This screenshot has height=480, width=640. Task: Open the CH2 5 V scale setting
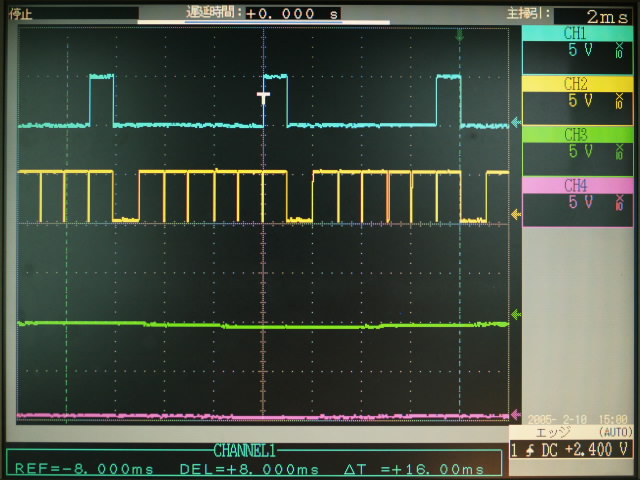[x=580, y=101]
